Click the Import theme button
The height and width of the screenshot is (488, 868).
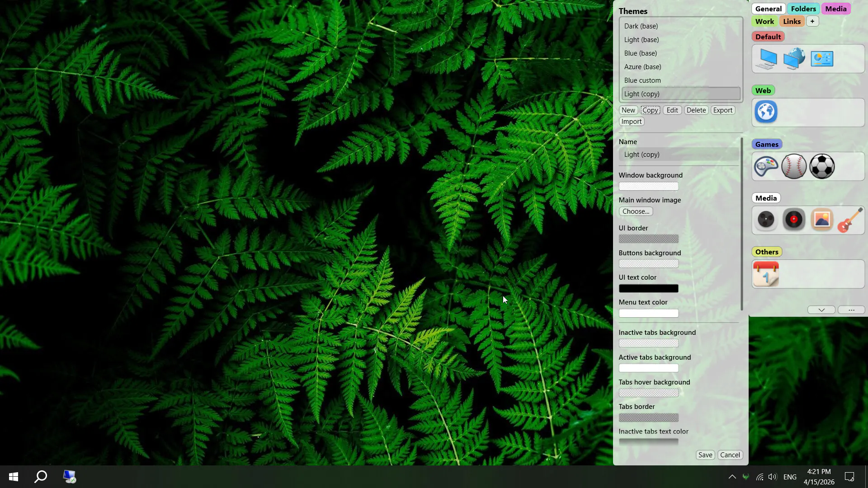click(632, 122)
